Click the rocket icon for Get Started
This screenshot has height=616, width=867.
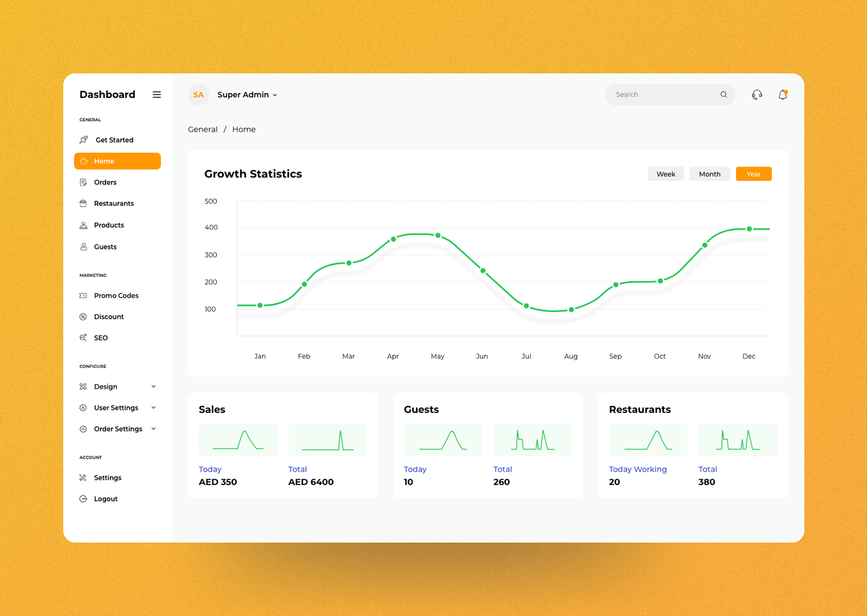(x=84, y=139)
